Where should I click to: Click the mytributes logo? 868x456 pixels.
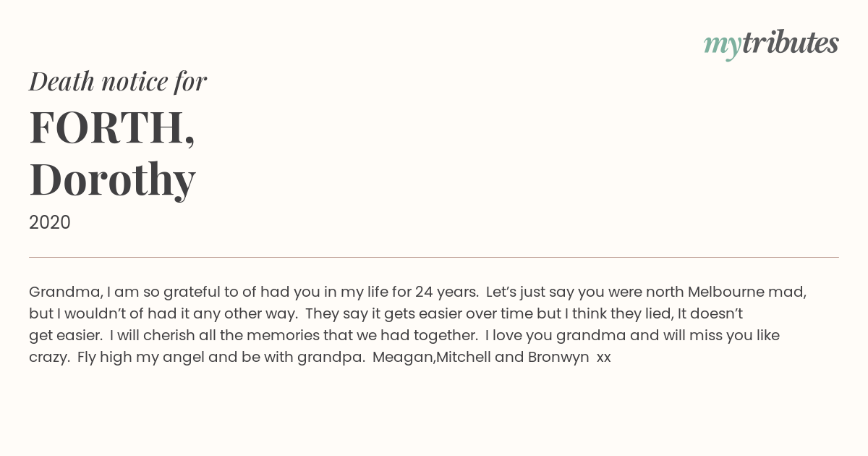click(x=771, y=44)
